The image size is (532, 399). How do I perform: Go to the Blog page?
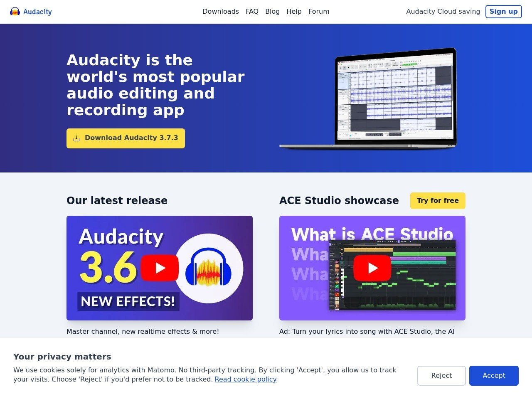pos(272,12)
